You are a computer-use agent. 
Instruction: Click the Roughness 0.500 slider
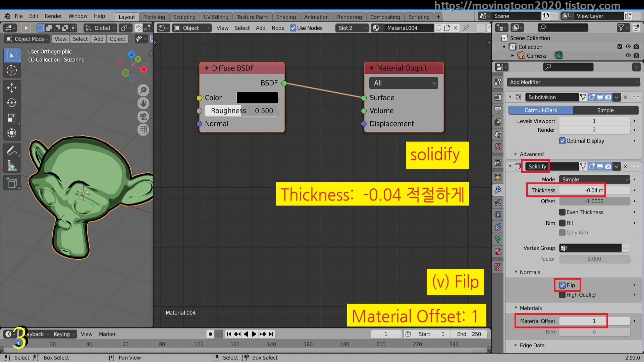[x=241, y=111]
